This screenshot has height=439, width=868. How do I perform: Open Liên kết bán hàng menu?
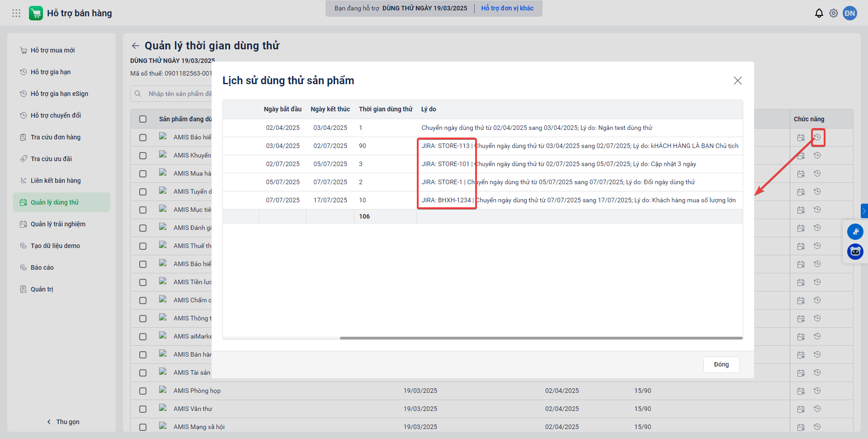coord(61,181)
